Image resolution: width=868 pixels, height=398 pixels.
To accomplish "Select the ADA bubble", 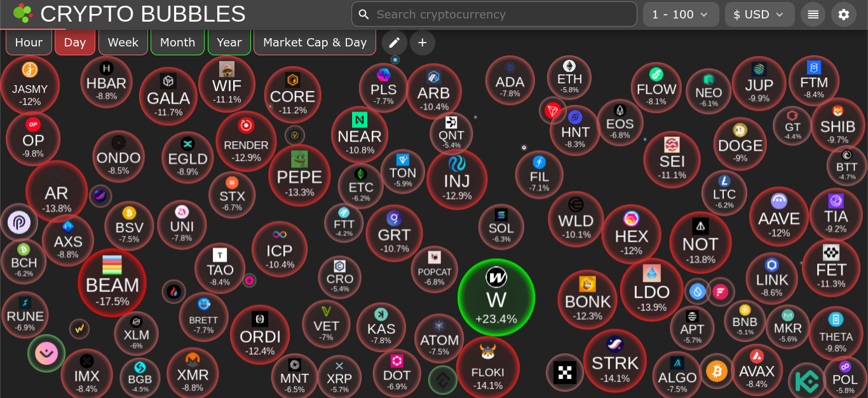I will [510, 80].
